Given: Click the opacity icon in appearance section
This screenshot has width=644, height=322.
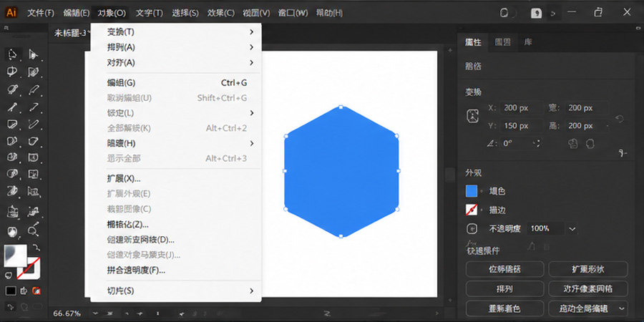Looking at the screenshot, I should (472, 228).
